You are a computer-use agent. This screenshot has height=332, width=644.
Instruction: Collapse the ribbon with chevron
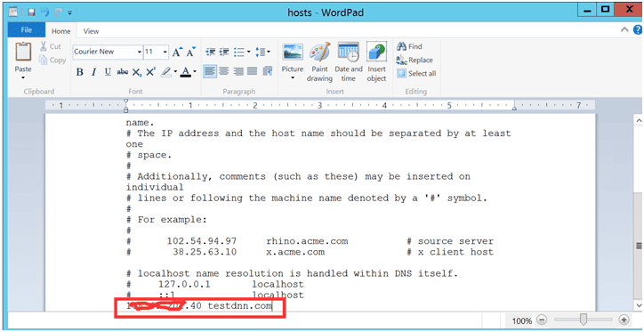click(624, 30)
